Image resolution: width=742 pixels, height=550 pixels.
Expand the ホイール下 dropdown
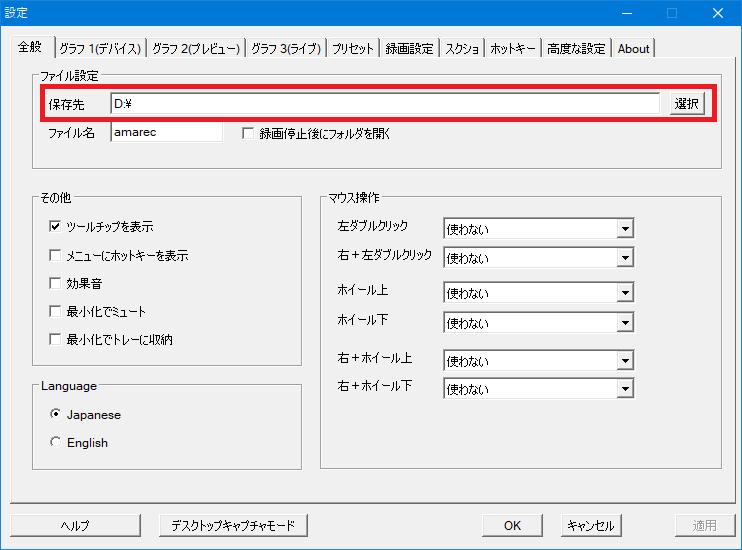539,323
